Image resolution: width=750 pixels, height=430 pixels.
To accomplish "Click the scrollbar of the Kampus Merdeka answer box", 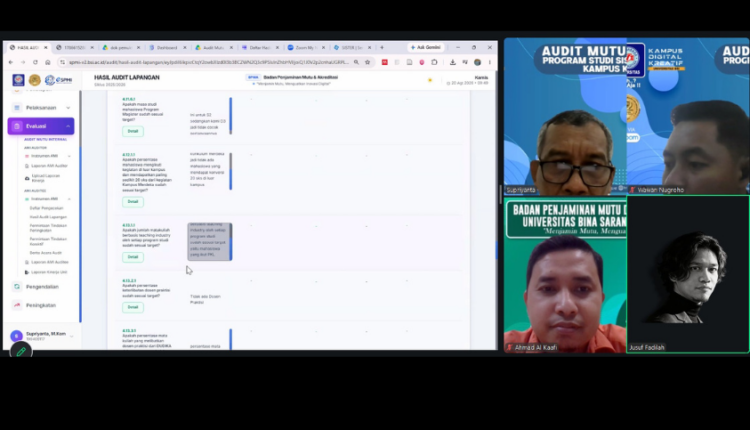I will pos(231,171).
